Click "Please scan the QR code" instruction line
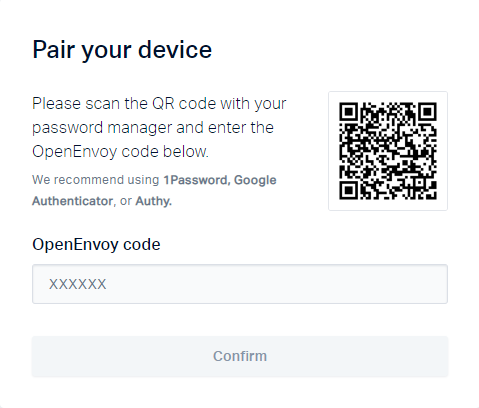This screenshot has width=479, height=408. point(159,104)
